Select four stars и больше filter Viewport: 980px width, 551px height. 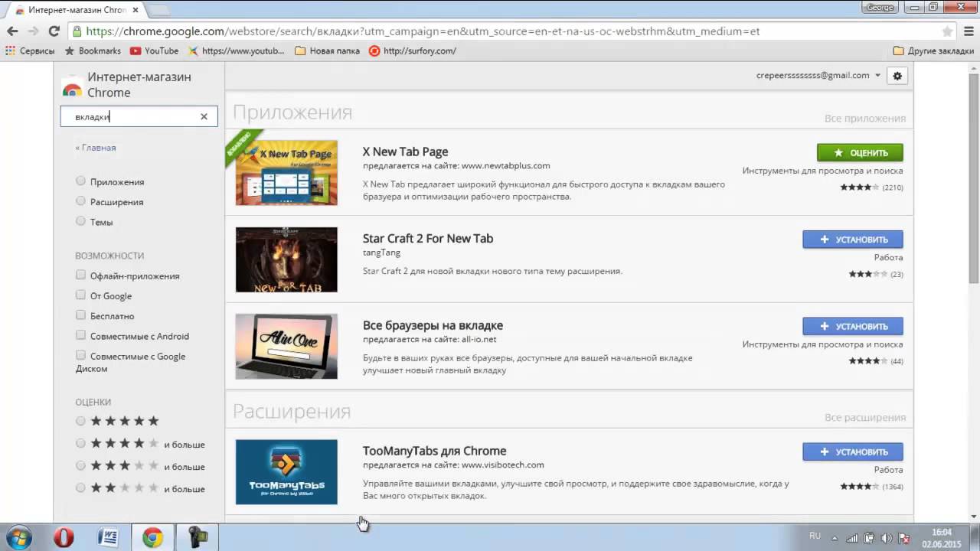[x=80, y=443]
